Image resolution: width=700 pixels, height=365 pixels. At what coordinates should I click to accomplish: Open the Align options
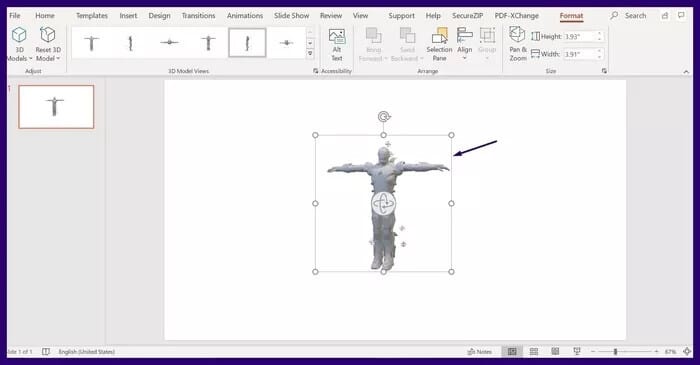[x=465, y=44]
